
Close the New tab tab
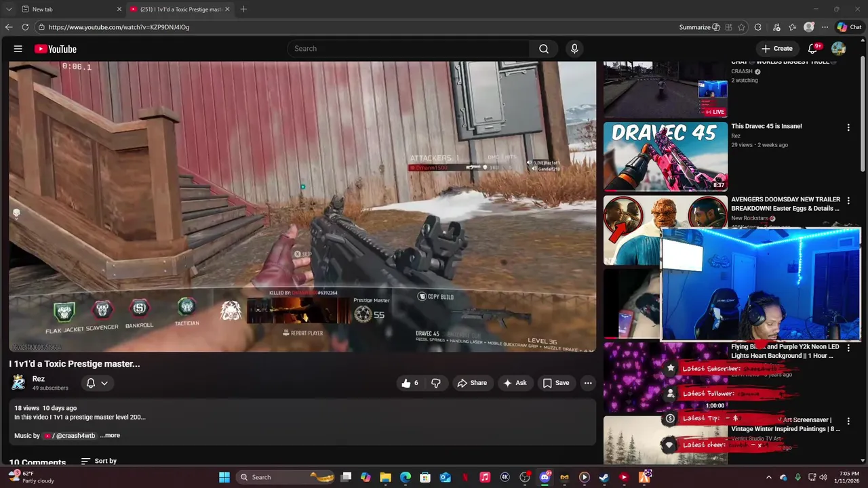119,9
